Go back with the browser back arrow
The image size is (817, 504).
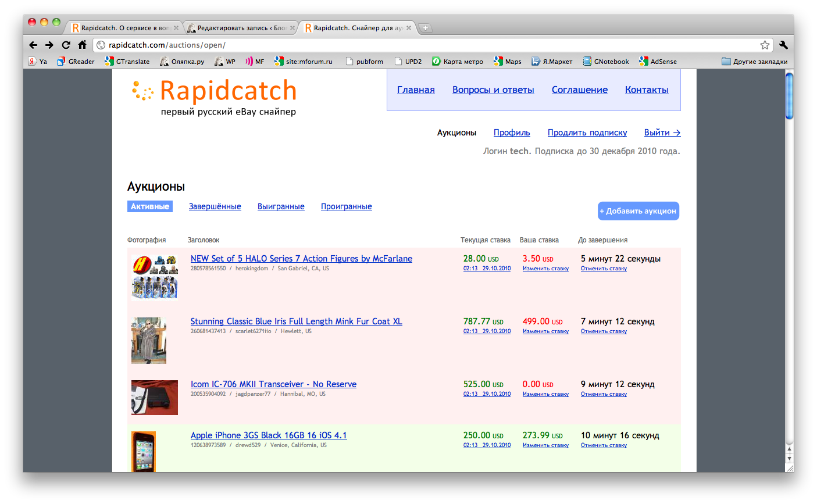[33, 45]
